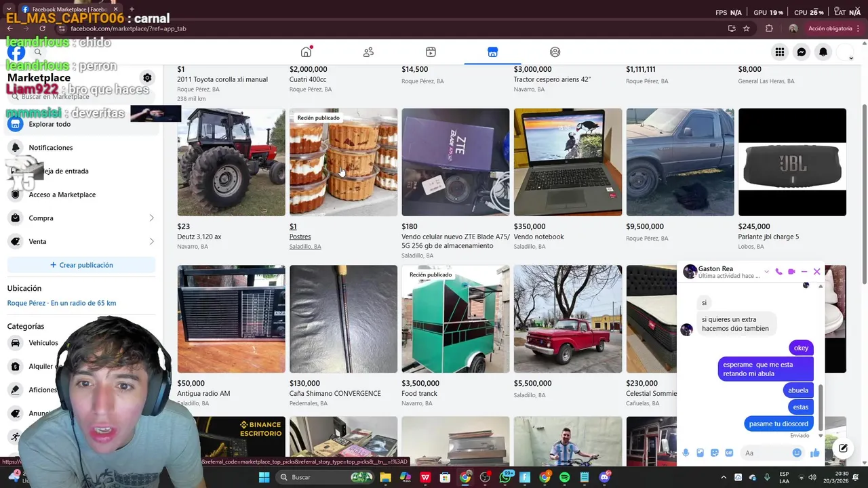This screenshot has width=868, height=488.
Task: Select the Marketplace tab in top navigation
Action: (x=493, y=52)
